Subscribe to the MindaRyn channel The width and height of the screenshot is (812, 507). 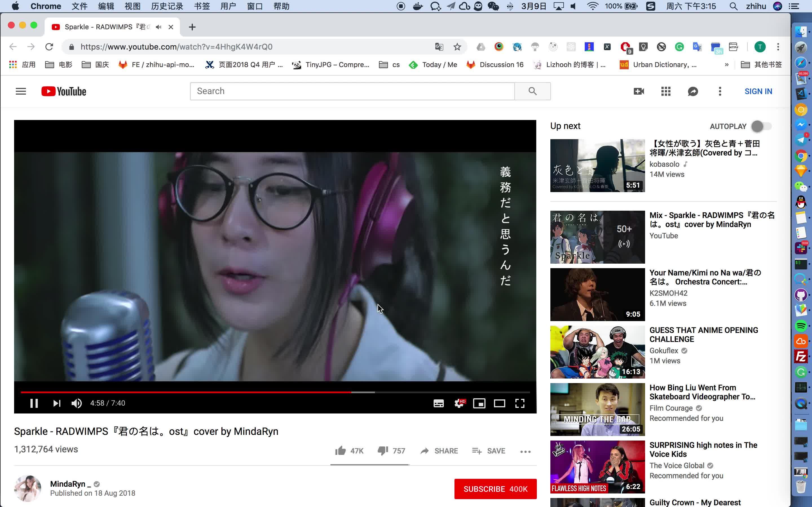pos(495,489)
